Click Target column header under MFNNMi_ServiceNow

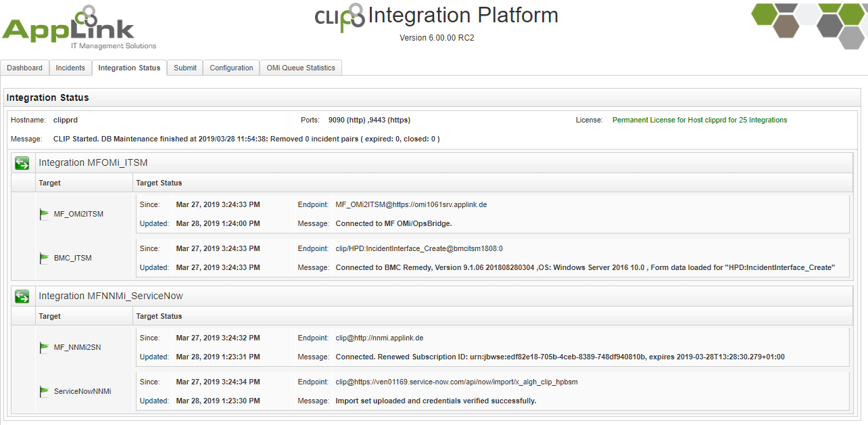pyautogui.click(x=50, y=316)
